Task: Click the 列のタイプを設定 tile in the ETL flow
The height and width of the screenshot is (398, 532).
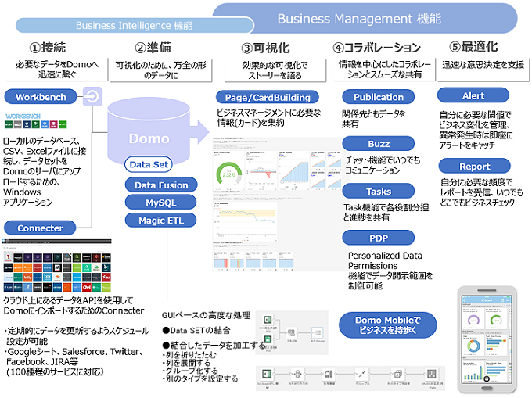Action: (398, 375)
